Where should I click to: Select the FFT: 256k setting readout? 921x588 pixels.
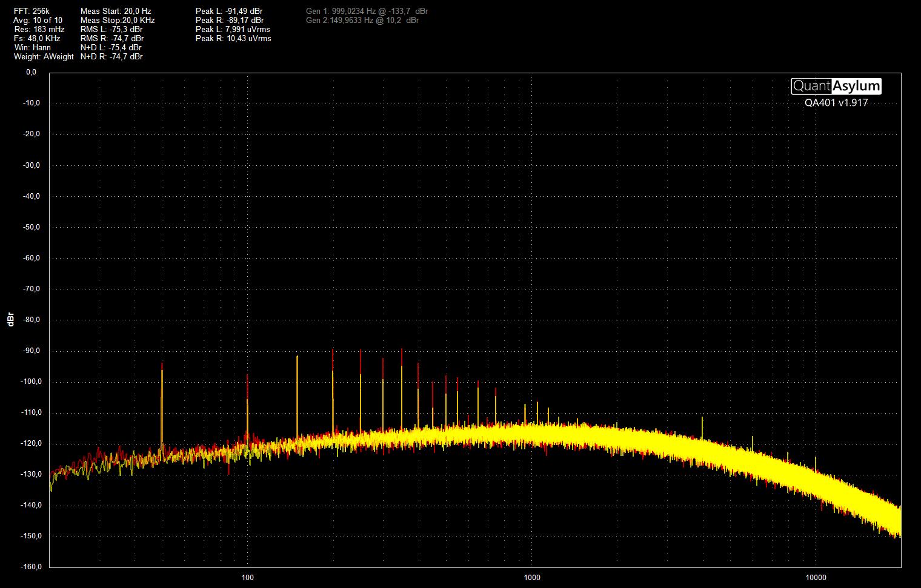[x=33, y=11]
